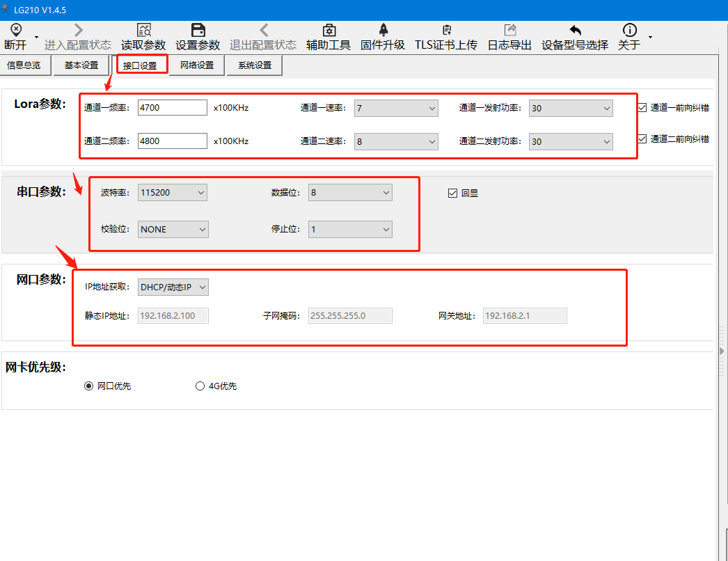Switch to the 网络设置 tab
728x561 pixels.
[197, 65]
